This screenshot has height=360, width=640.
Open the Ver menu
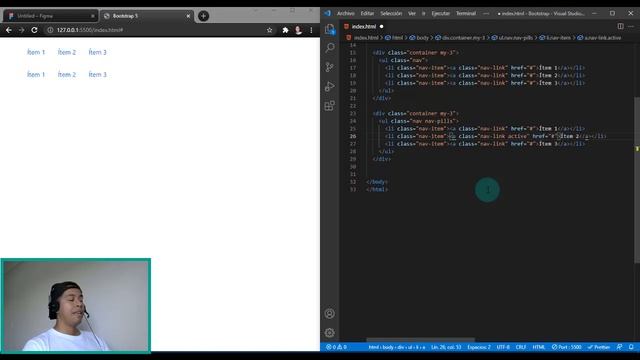pyautogui.click(x=412, y=13)
